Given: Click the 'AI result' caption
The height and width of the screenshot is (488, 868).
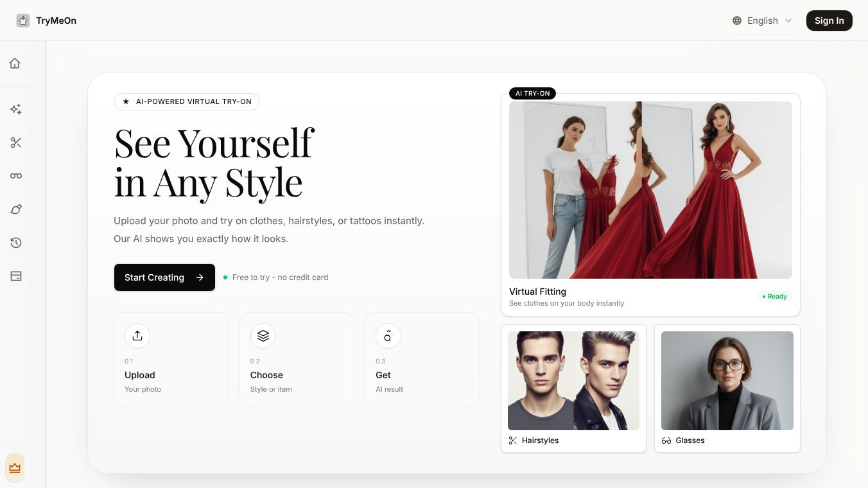Looking at the screenshot, I should (x=389, y=389).
